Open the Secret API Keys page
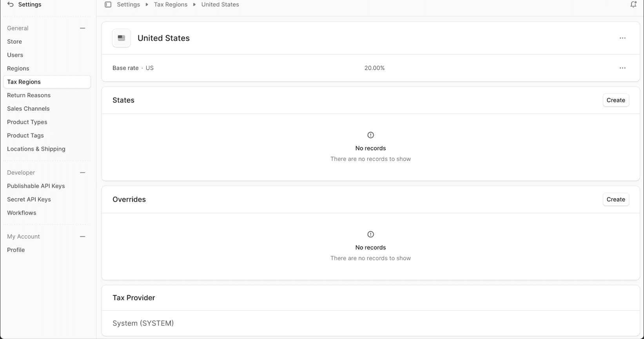Screen dimensions: 644x339 (x=29, y=199)
